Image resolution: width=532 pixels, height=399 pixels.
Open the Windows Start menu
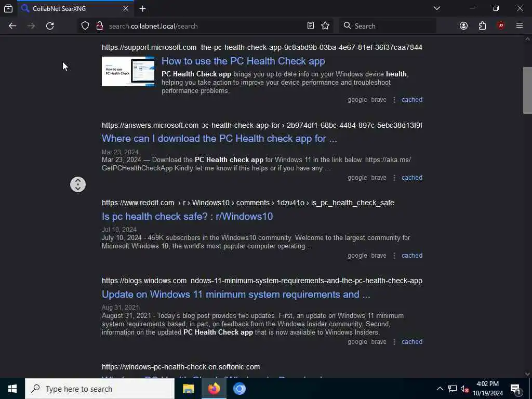click(12, 389)
